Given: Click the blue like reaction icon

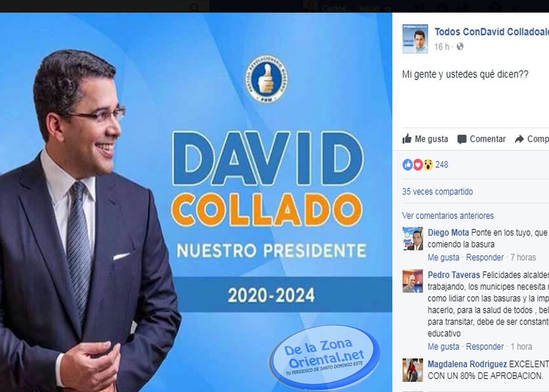Looking at the screenshot, I should pos(408,165).
